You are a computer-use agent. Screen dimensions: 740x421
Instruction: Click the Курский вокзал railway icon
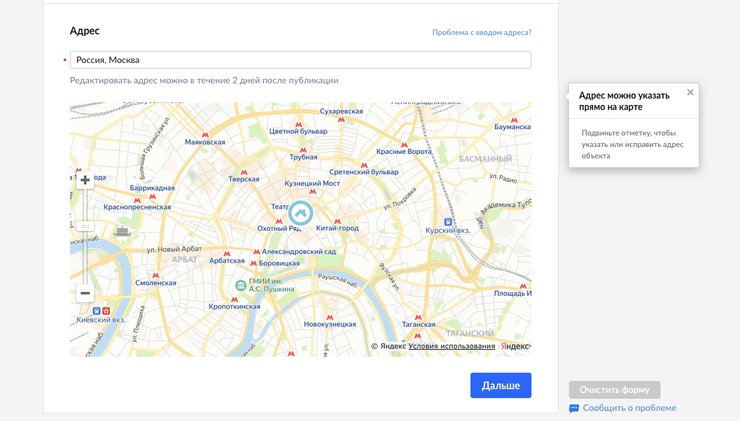pyautogui.click(x=449, y=221)
